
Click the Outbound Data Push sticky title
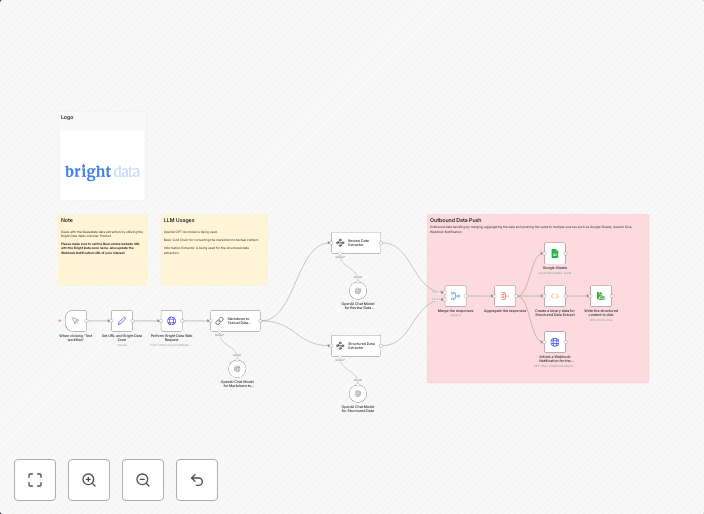pos(455,220)
